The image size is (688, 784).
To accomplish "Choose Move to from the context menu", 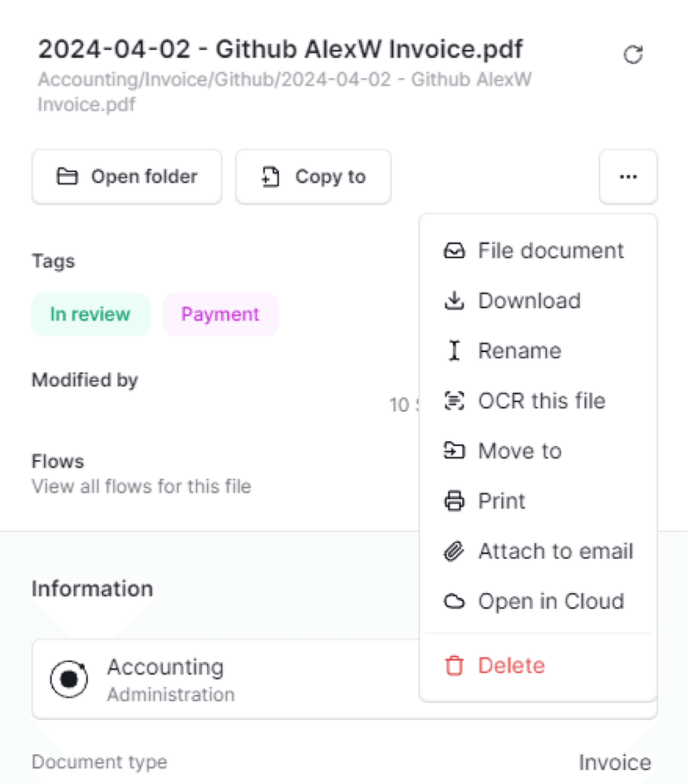I will (x=519, y=451).
